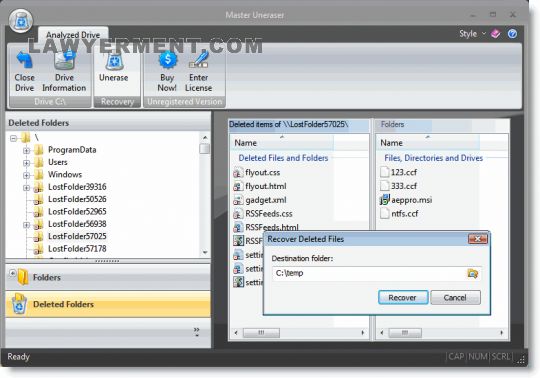
Task: Open Drive Information from the ribbon
Action: (x=64, y=71)
